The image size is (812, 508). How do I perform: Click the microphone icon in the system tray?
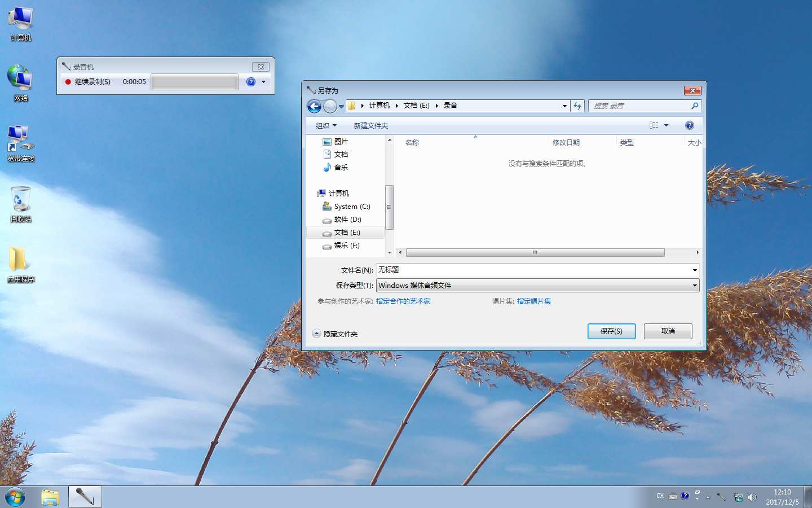pos(721,497)
